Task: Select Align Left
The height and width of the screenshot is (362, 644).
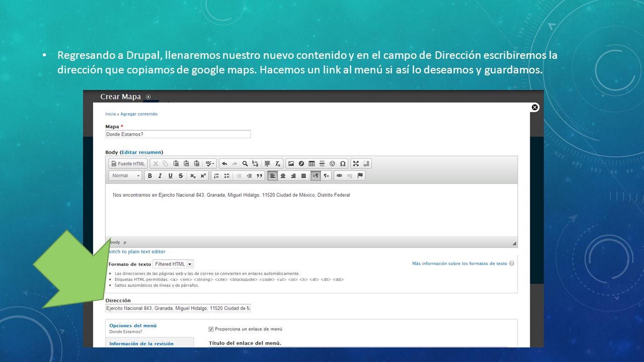Action: click(272, 175)
